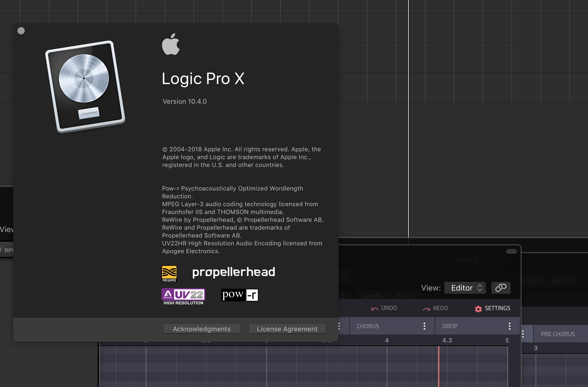Open the View Editor dropdown
Image resolution: width=588 pixels, height=387 pixels.
point(465,288)
